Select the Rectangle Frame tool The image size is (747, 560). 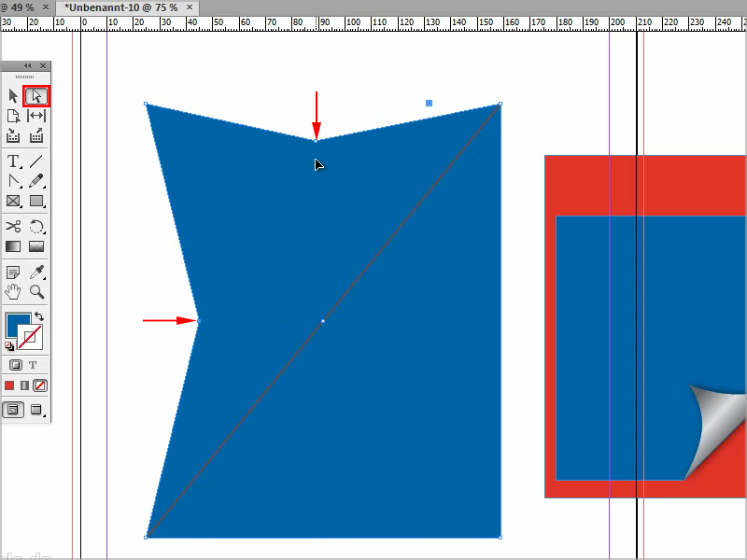[13, 201]
